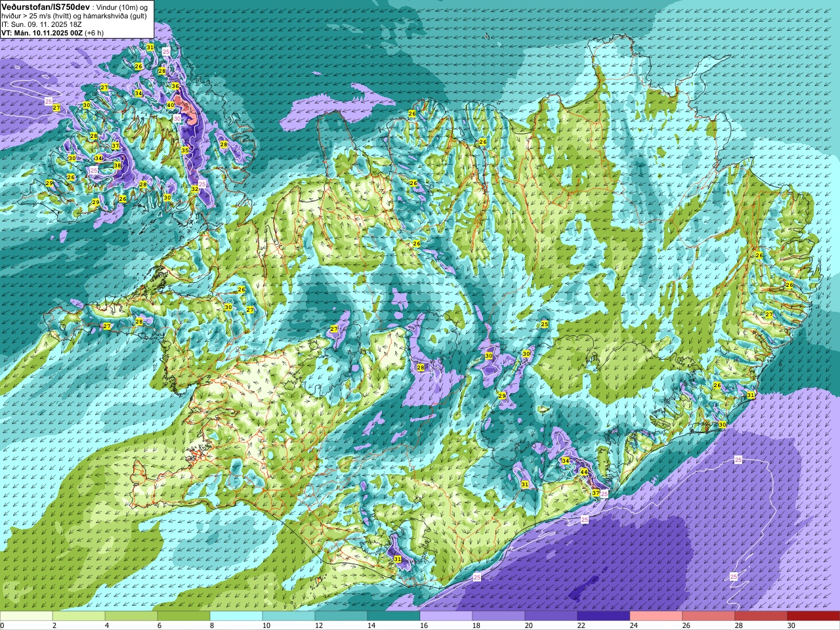Click the 22–24 m/s deep violet legend block

coord(604,616)
